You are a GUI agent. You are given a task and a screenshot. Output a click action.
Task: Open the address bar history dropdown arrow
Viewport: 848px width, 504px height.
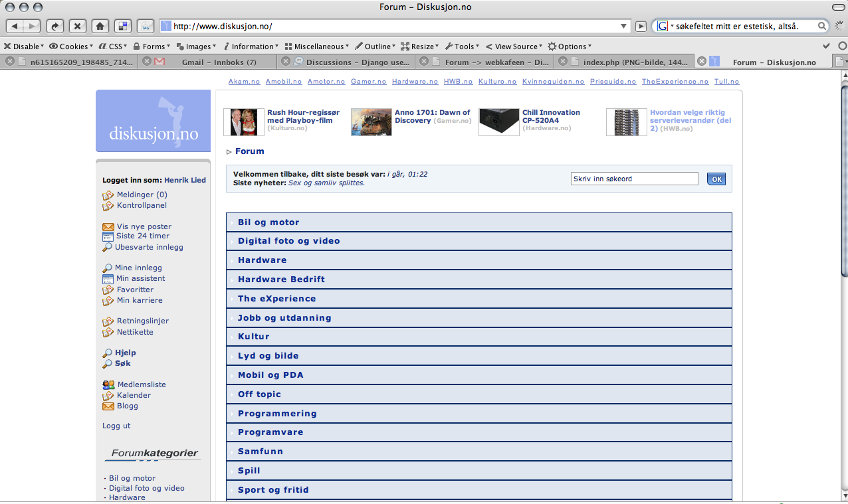(624, 27)
